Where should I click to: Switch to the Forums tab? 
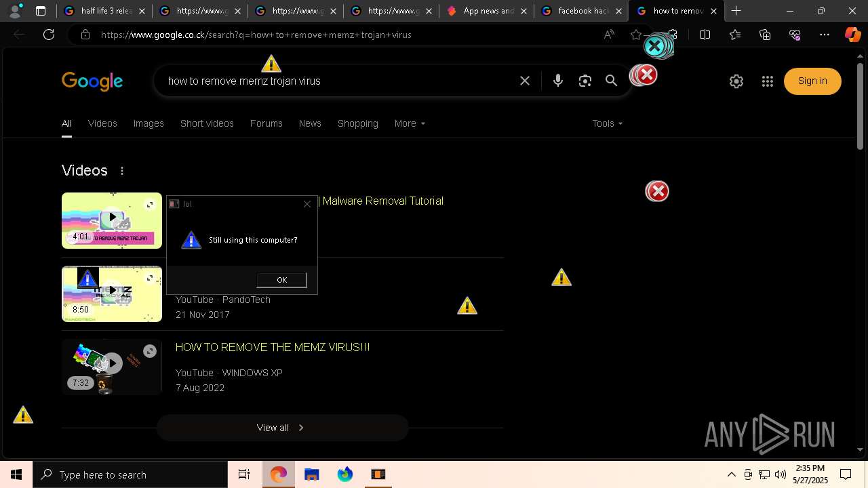266,123
